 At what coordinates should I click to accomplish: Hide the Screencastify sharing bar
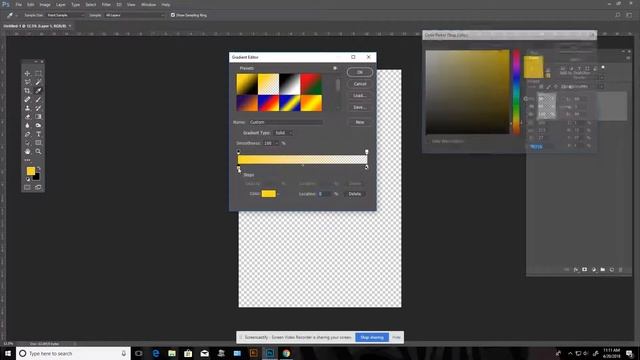[x=396, y=337]
